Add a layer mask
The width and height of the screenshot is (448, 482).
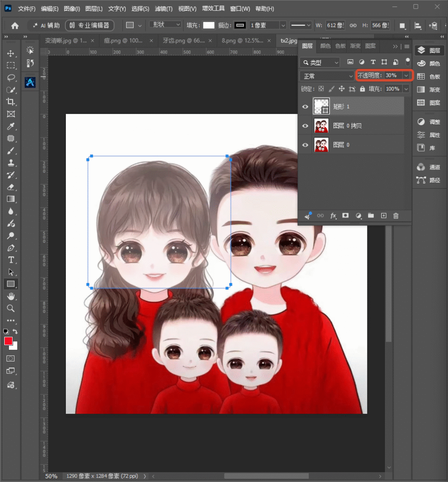tap(346, 216)
